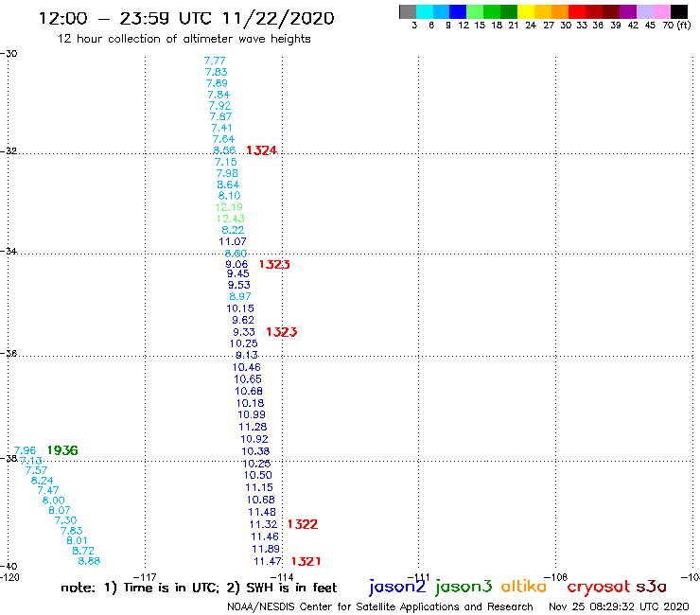Screen dimensions: 700x615
Task: Click the cryosat satellite label
Action: coord(599,587)
